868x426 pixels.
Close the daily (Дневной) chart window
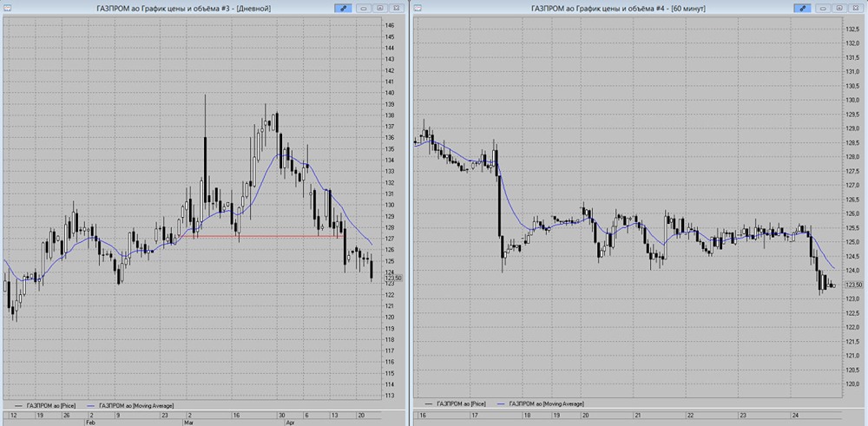pos(396,9)
